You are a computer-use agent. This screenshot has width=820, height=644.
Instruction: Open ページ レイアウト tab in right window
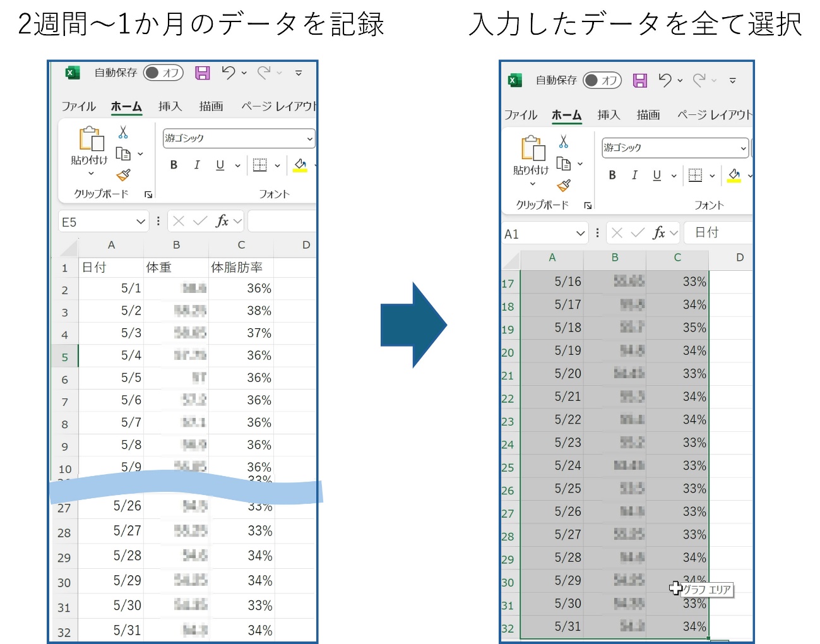pyautogui.click(x=715, y=115)
